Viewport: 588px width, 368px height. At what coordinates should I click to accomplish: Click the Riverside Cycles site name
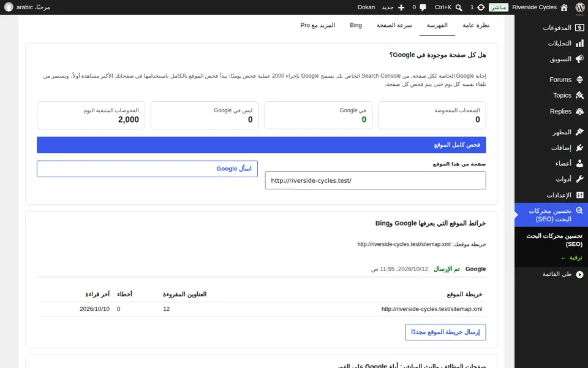534,7
